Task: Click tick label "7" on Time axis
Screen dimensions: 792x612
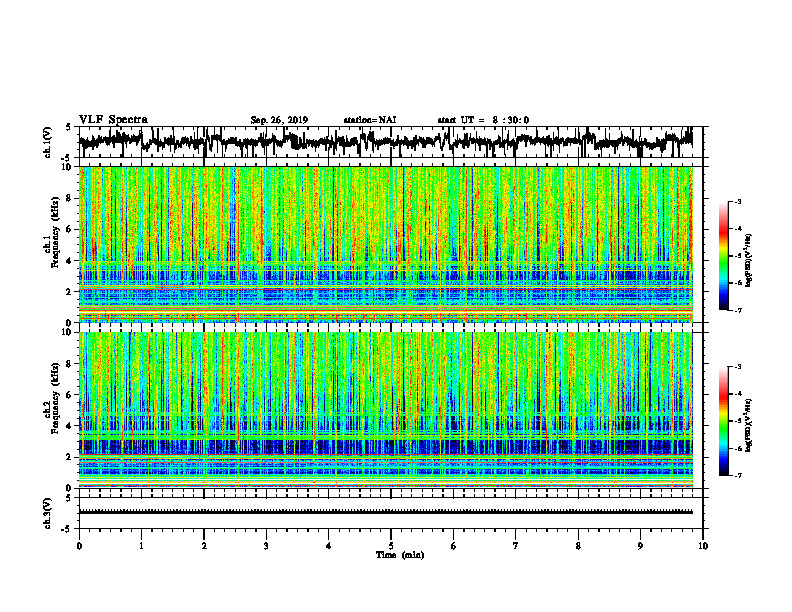Action: click(516, 546)
